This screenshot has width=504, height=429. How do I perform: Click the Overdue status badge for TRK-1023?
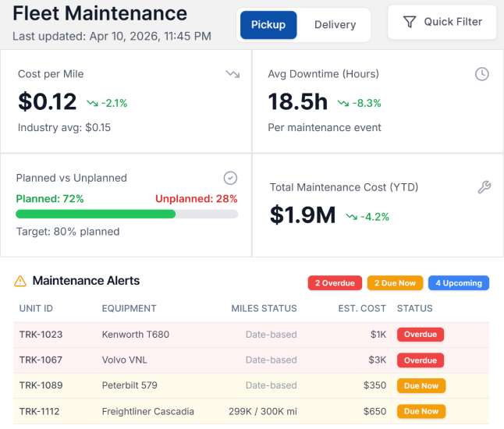(x=421, y=335)
